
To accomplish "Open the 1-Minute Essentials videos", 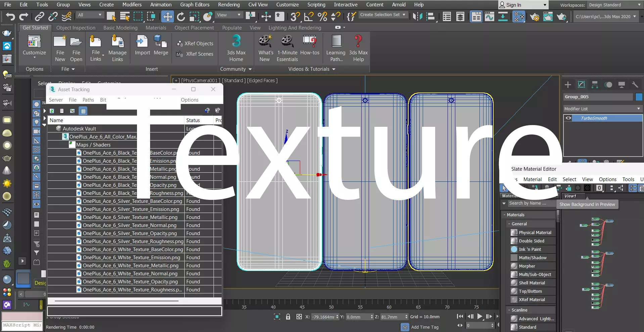I will (287, 48).
